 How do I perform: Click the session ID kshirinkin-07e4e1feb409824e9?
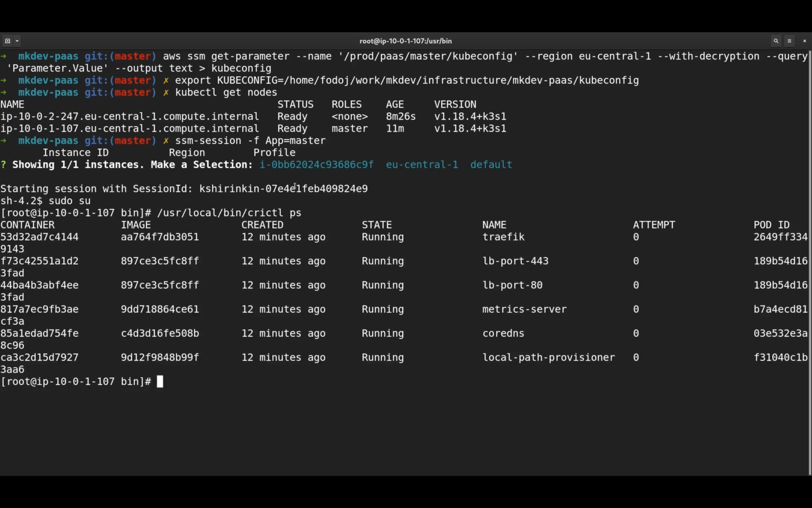(284, 189)
